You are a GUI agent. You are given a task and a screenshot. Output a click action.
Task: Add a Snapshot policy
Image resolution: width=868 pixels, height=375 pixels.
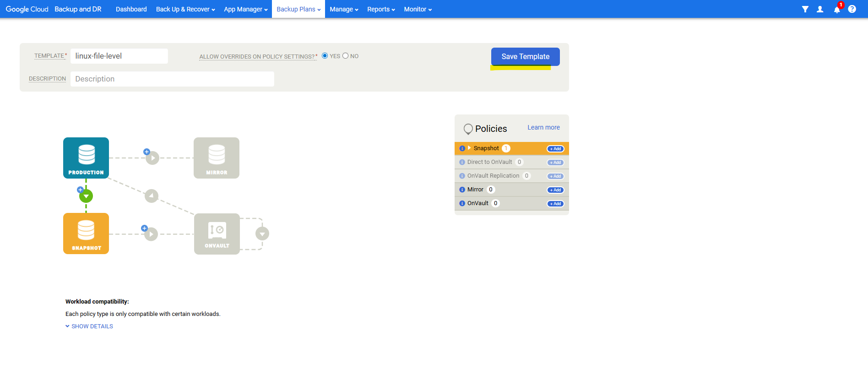click(x=555, y=149)
